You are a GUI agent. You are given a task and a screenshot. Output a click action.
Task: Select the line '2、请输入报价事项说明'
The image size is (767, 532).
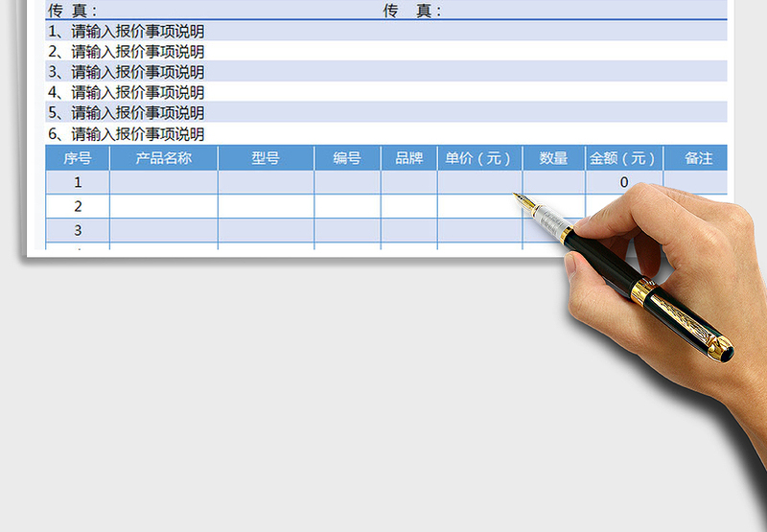point(127,52)
